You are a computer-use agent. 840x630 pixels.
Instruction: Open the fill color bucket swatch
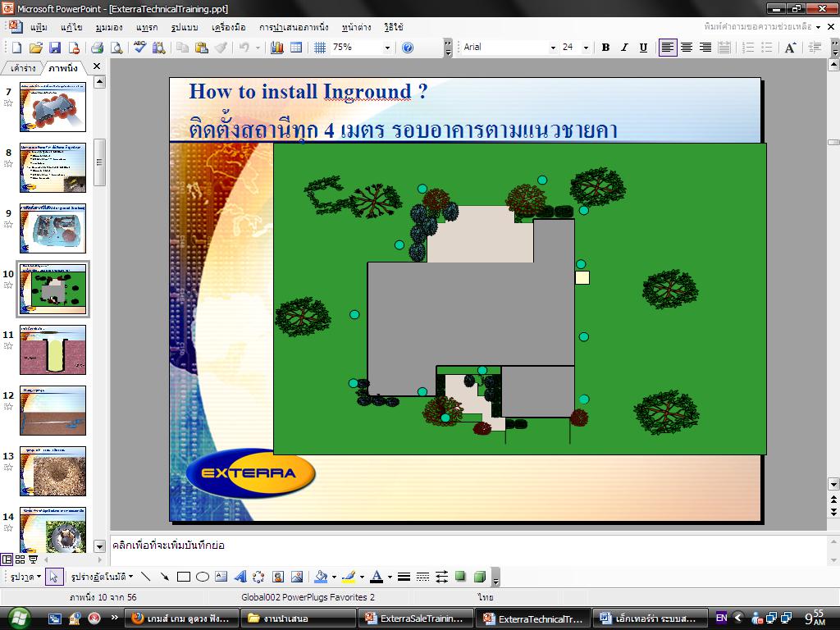[321, 577]
